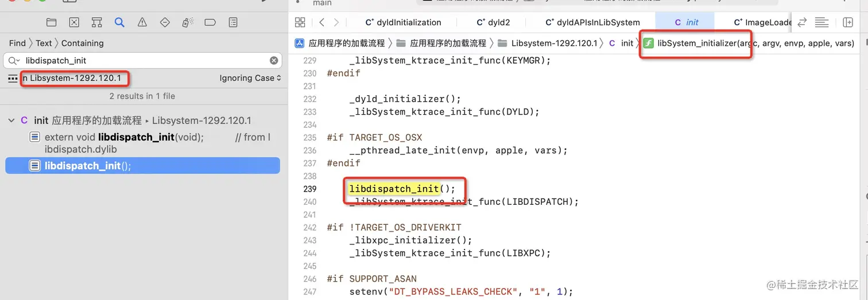Click the main branch label
This screenshot has height=300, width=868.
[x=322, y=3]
